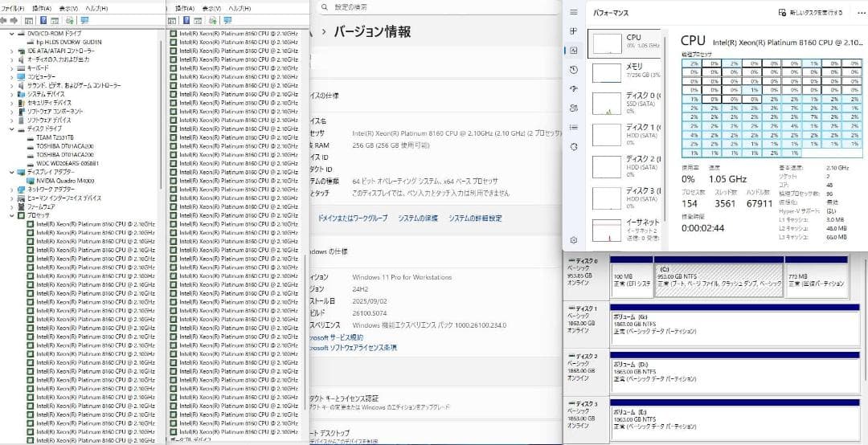Expand IDE ATA/ATAPI コントローラー node
Screen dimensions: 868x445
coord(12,51)
